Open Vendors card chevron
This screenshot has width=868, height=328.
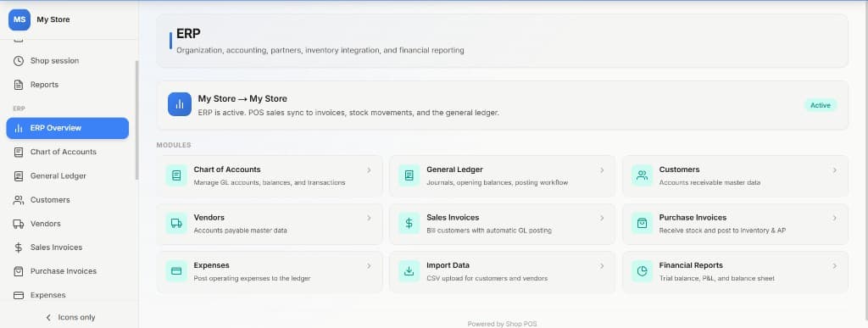369,218
